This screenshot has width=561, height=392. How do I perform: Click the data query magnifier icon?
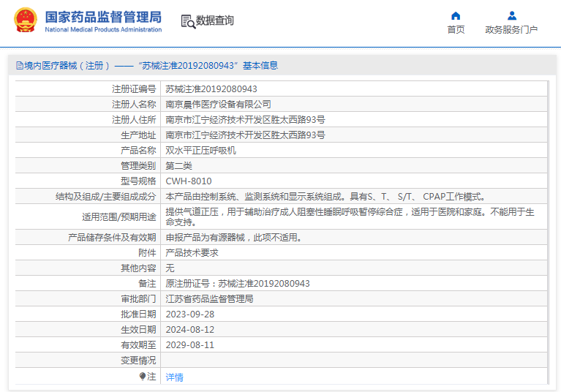pyautogui.click(x=188, y=21)
